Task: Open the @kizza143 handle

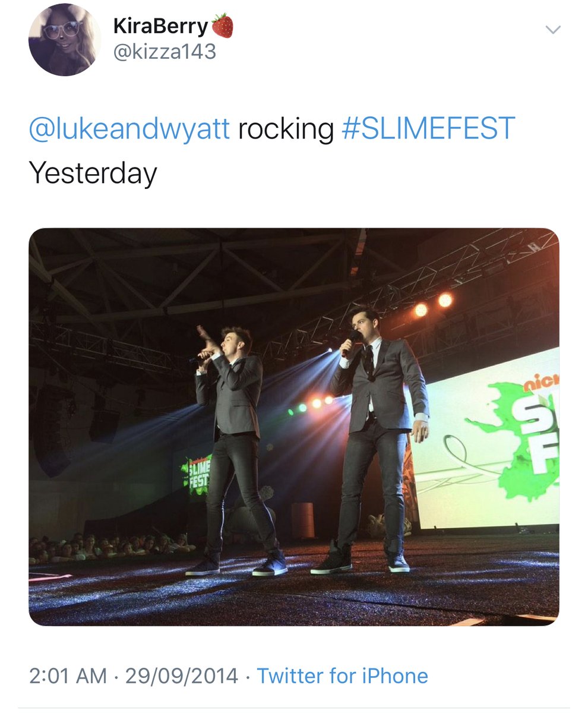Action: point(164,53)
